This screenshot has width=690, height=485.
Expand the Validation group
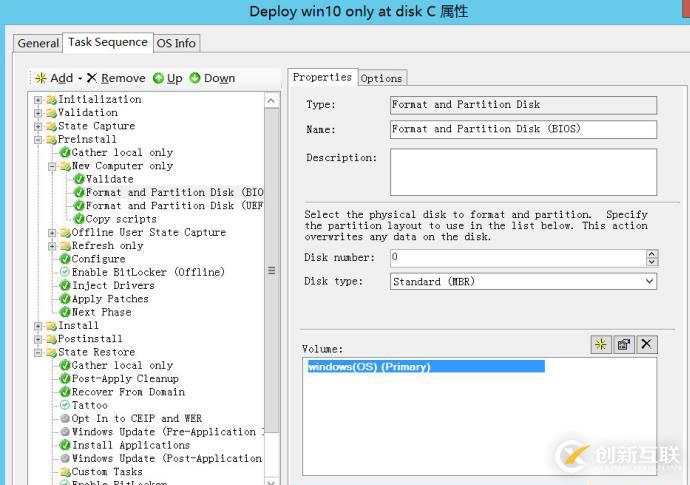(38, 113)
